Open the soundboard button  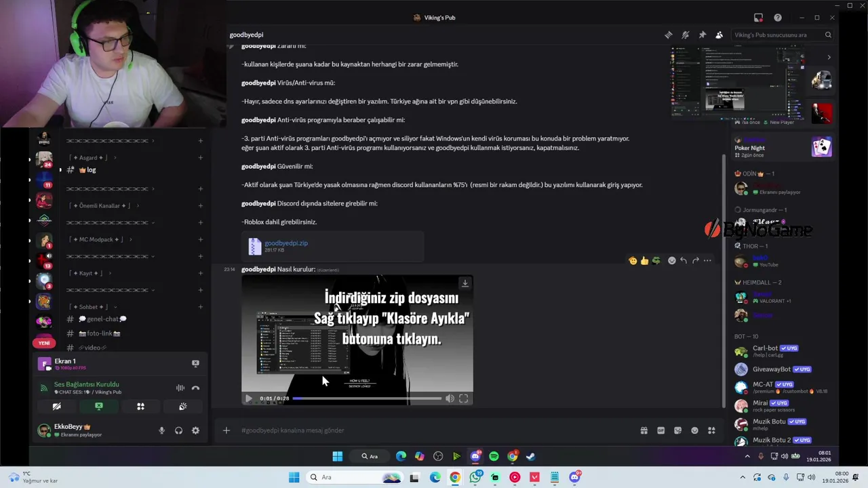click(x=182, y=407)
